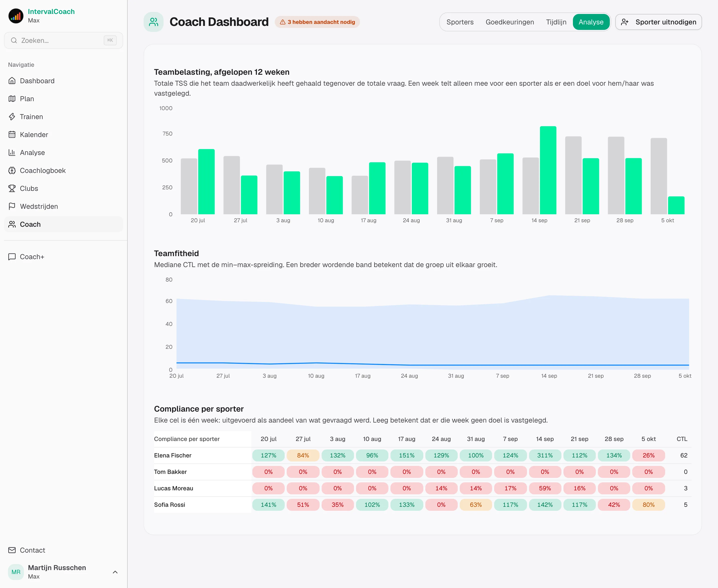
Task: Click the Sporter uitnodigen button label
Action: pos(666,22)
